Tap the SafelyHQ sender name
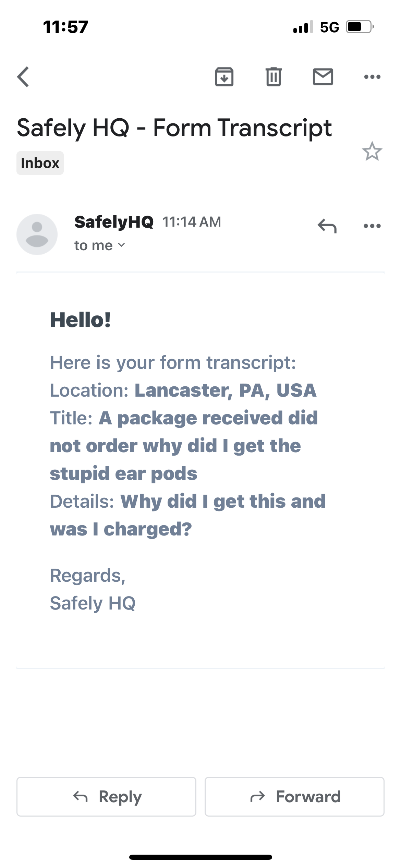 (x=114, y=222)
